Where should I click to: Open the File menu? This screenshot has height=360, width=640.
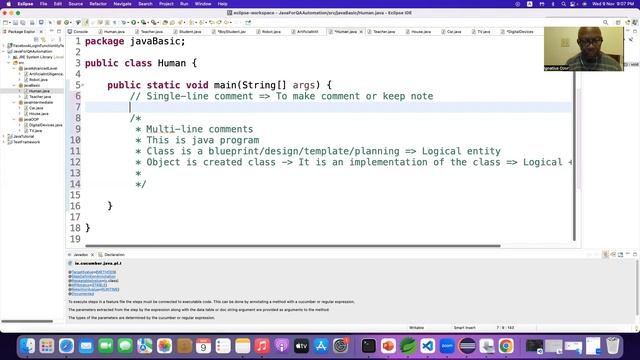[43, 4]
